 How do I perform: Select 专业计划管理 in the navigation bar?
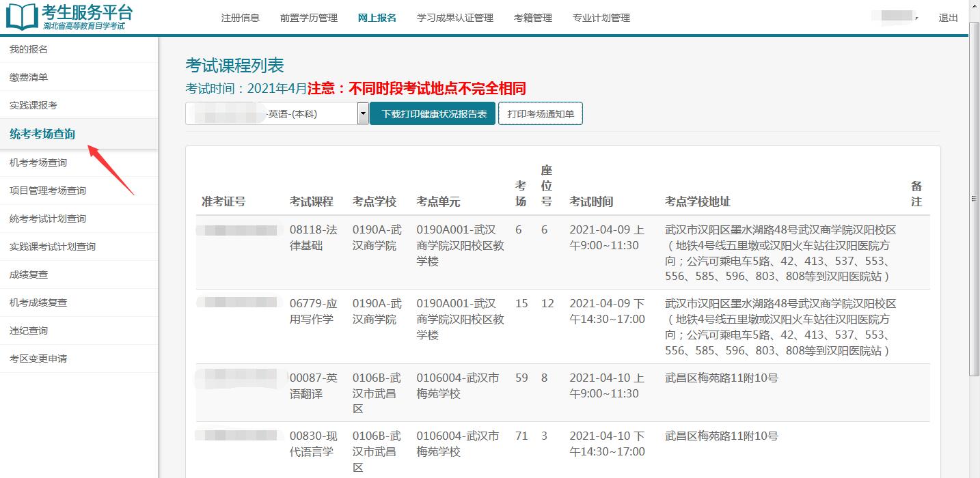602,18
